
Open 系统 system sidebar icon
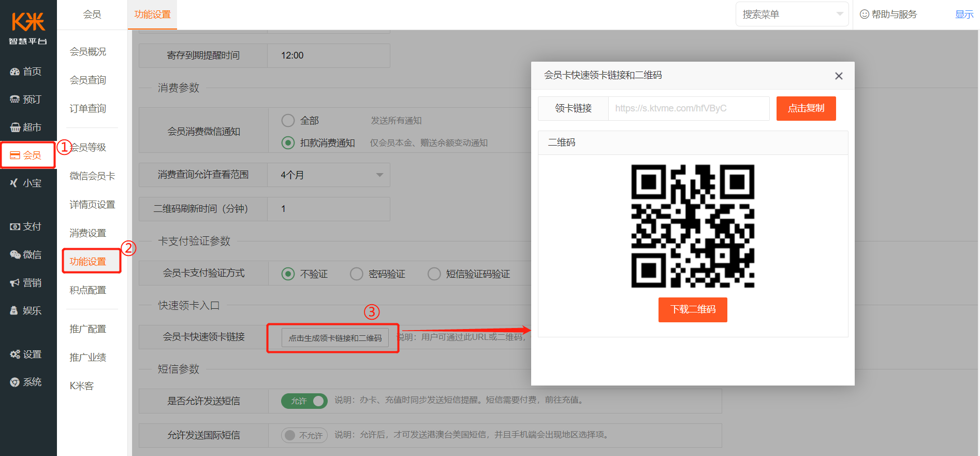click(x=14, y=382)
